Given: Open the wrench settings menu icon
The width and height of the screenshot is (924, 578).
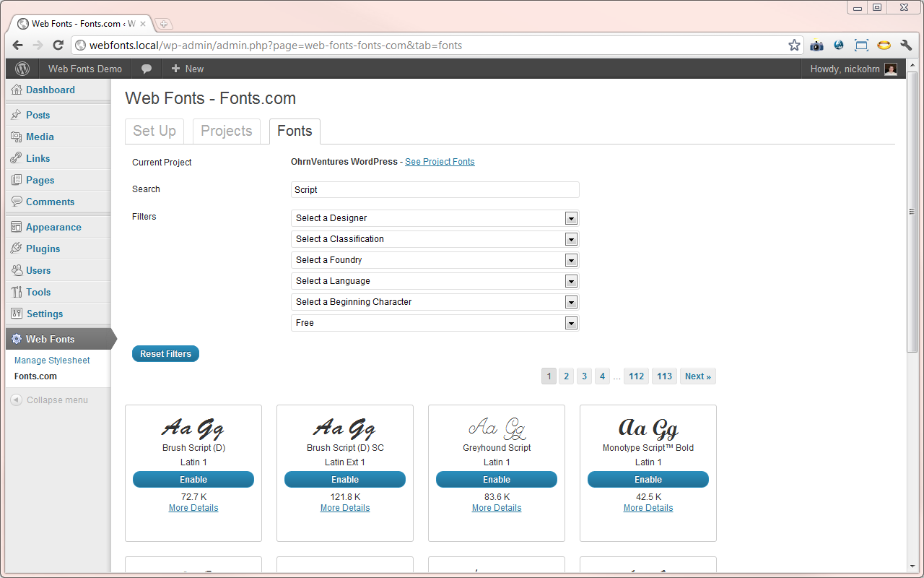Looking at the screenshot, I should [x=907, y=45].
